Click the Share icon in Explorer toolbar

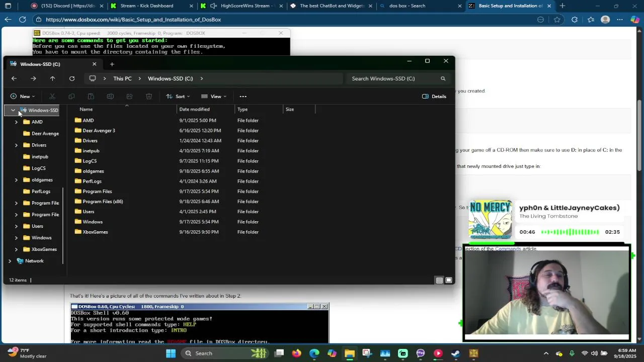[x=129, y=96]
